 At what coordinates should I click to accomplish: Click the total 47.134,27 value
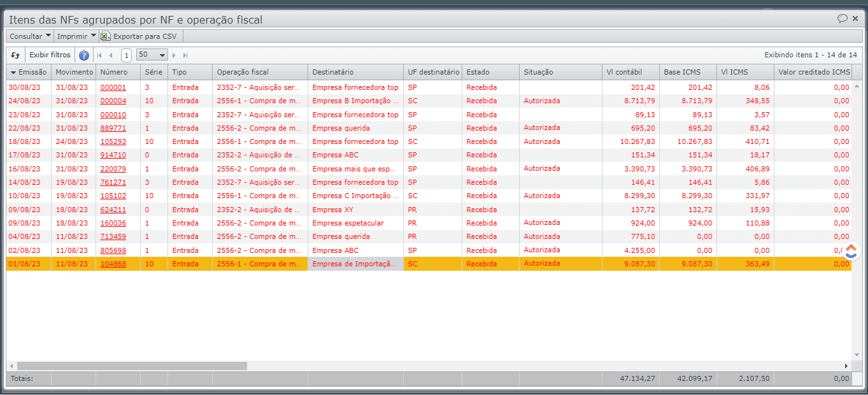[637, 378]
